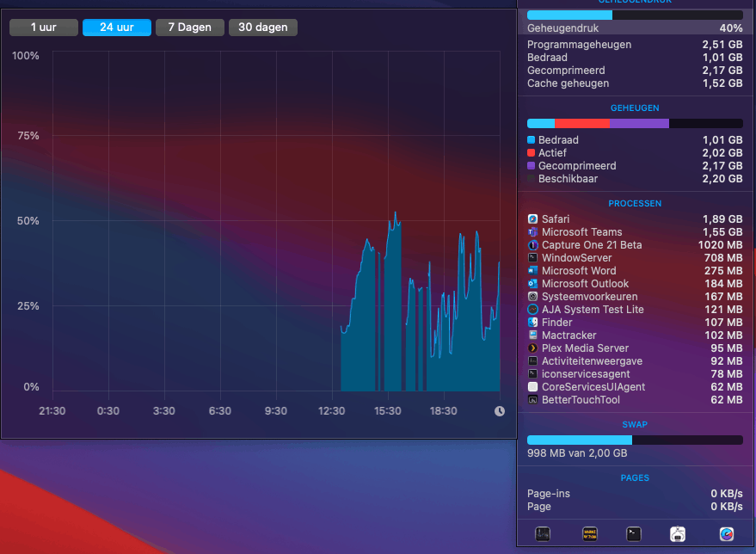Click the PROCESSEN section header
Viewport: 756px width, 554px height.
click(635, 204)
